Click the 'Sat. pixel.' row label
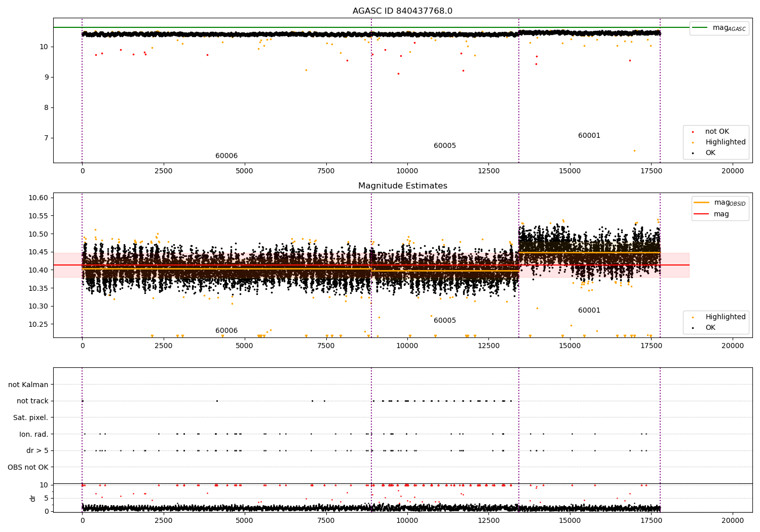 pyautogui.click(x=31, y=418)
